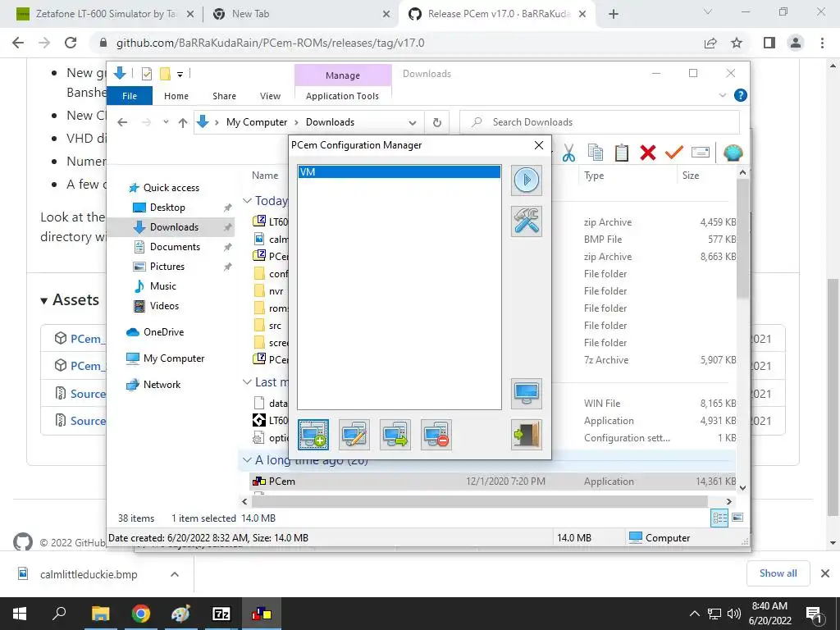The width and height of the screenshot is (840, 630).
Task: Collapse the Last month group
Action: coord(247,382)
